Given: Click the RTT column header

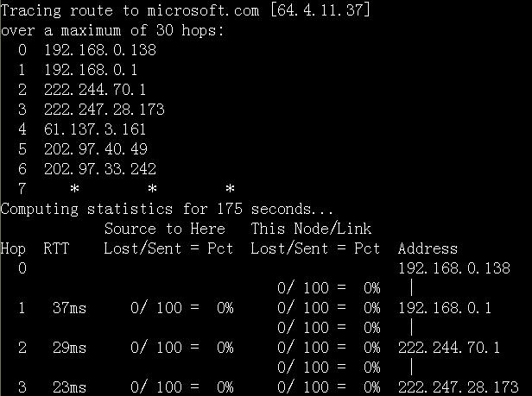Looking at the screenshot, I should coord(56,248).
